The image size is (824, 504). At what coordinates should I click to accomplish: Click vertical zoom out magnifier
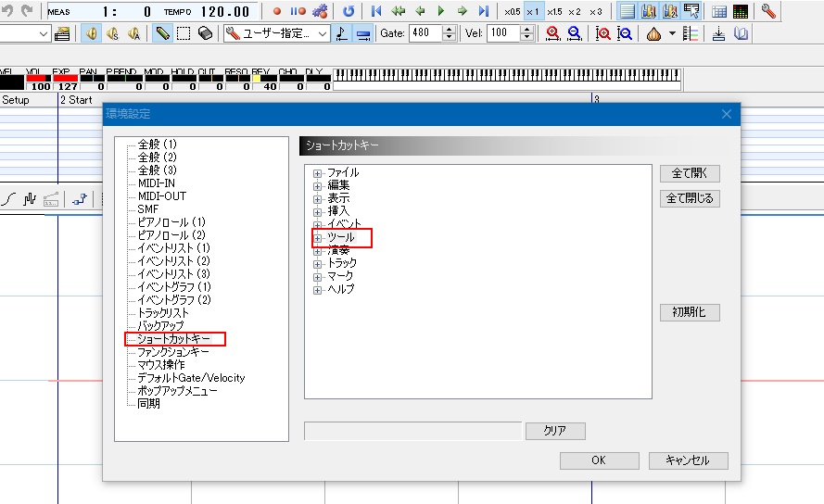coord(625,33)
